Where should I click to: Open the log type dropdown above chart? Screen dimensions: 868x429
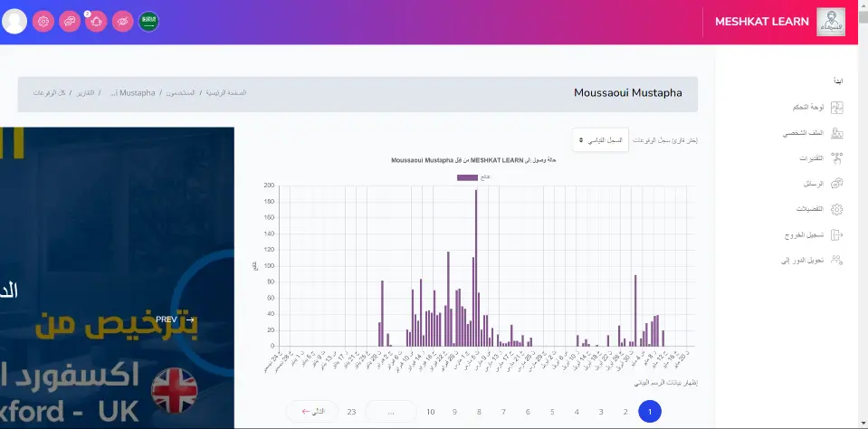pos(601,140)
